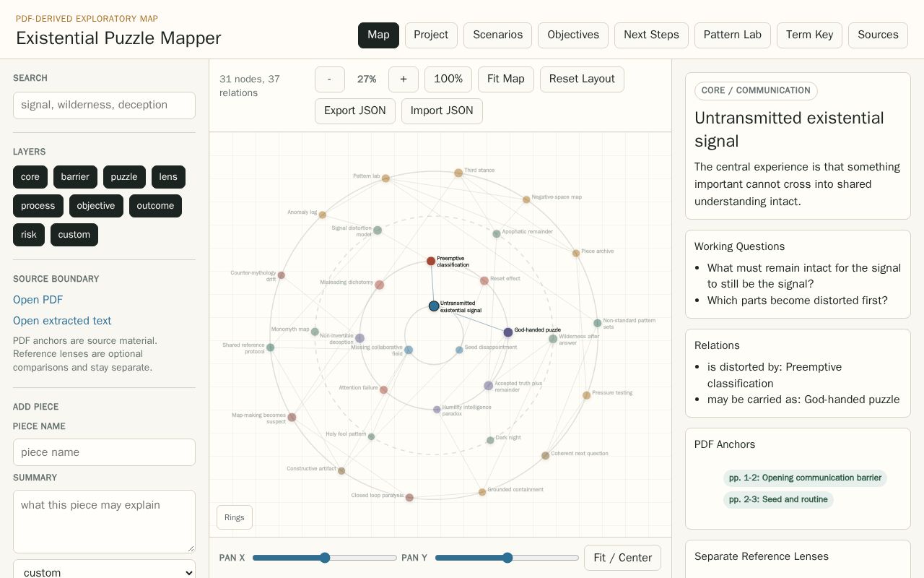The width and height of the screenshot is (924, 578).
Task: Select the Anomaly log node
Action: click(323, 215)
